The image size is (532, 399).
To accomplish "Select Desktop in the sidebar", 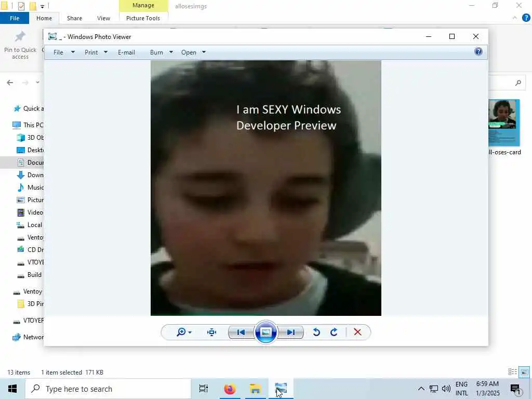I will click(x=30, y=150).
